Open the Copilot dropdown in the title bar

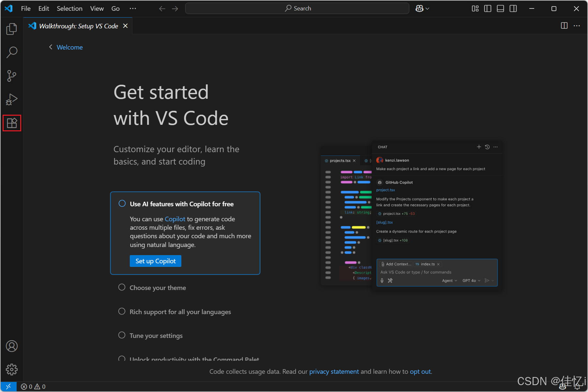422,8
